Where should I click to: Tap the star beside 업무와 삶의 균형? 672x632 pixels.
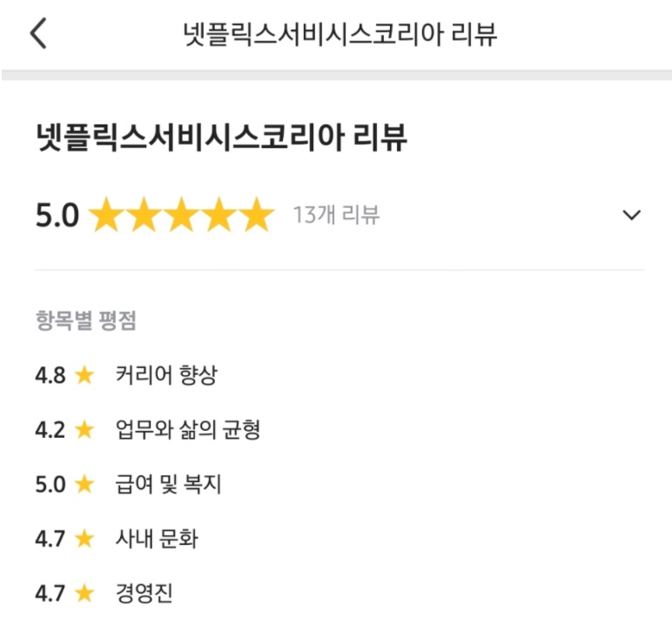pyautogui.click(x=84, y=429)
